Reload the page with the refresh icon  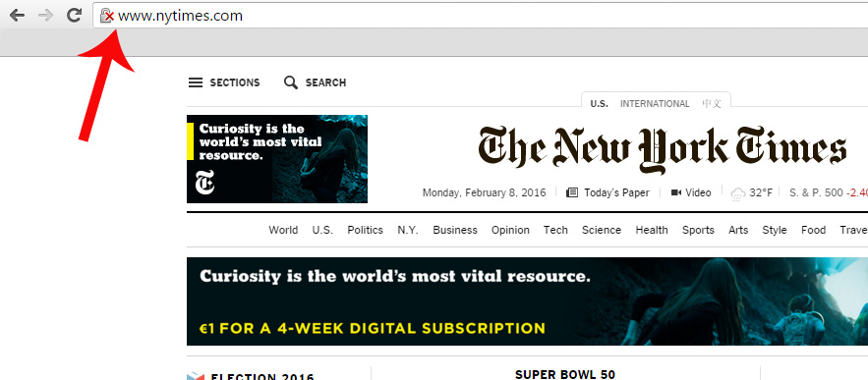click(x=74, y=16)
